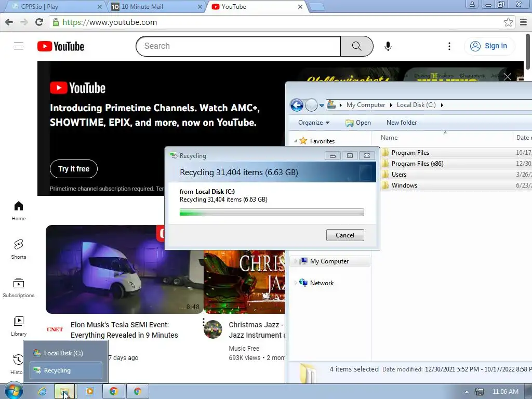532x399 pixels.
Task: Click the Sign in button
Action: (489, 46)
